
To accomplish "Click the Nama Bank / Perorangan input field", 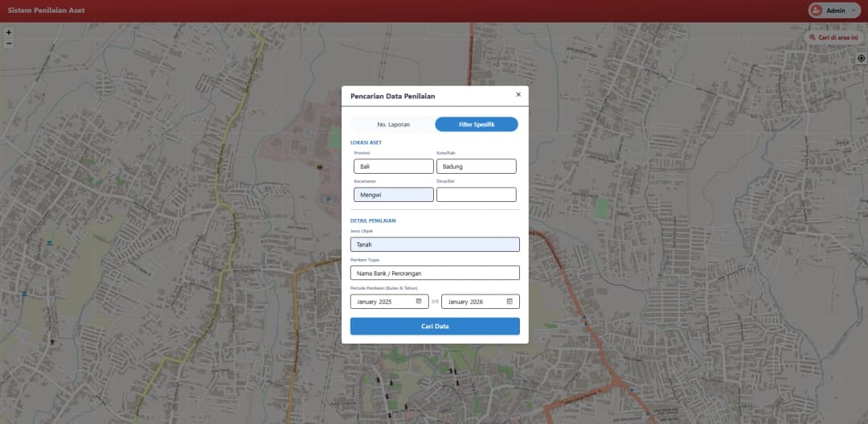I will (x=435, y=273).
